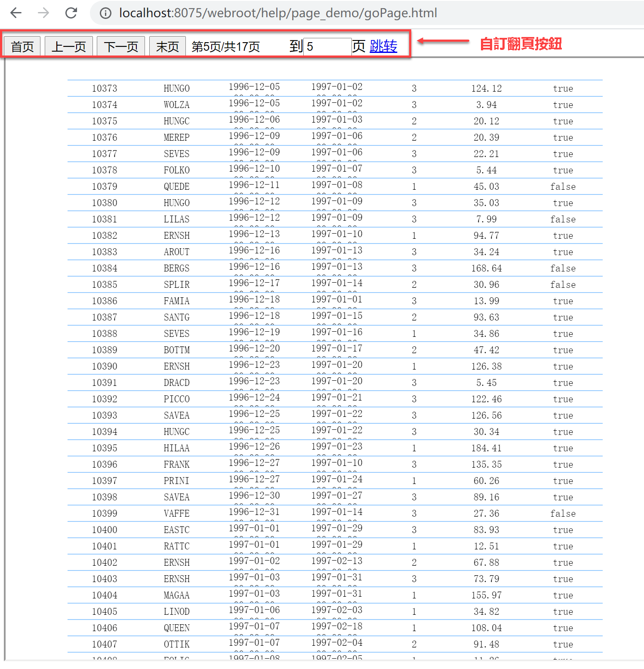The image size is (644, 669).
Task: Select customer cell WOLZA
Action: (176, 105)
